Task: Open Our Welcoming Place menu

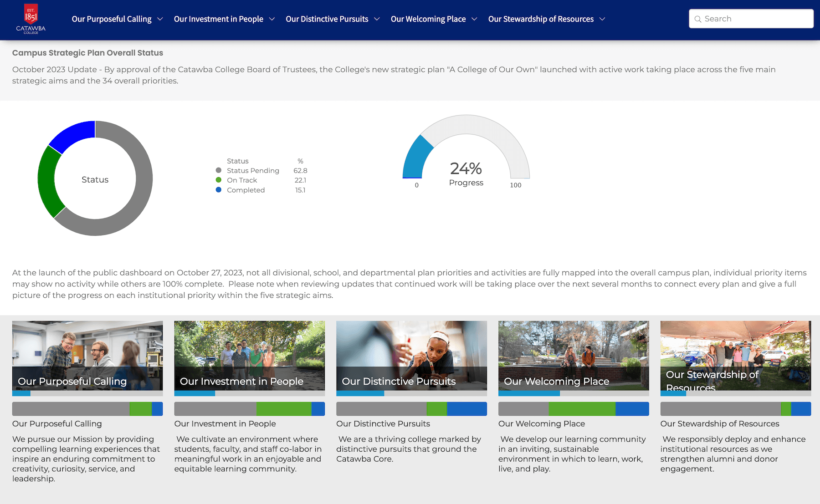Action: 428,19
